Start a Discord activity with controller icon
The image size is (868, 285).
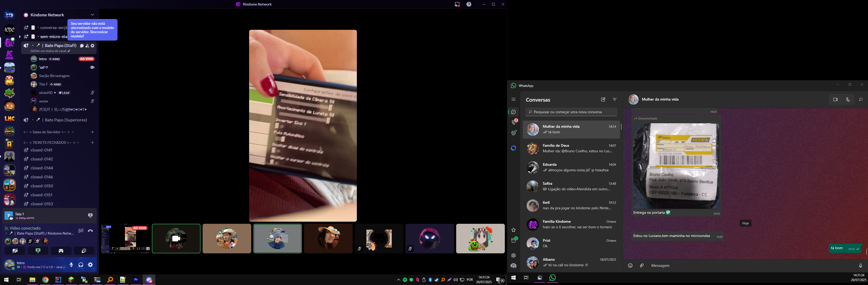click(x=61, y=251)
